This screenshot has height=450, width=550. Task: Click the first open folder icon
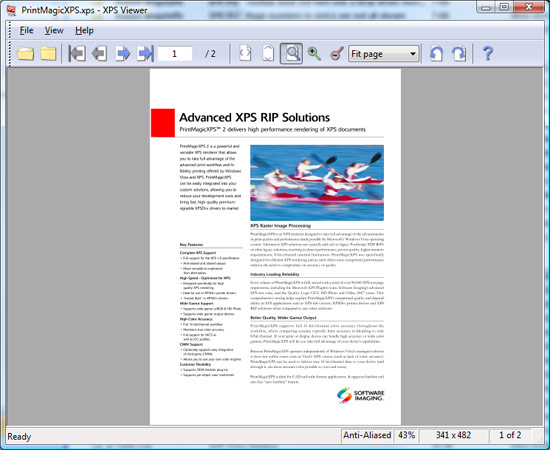pyautogui.click(x=25, y=54)
